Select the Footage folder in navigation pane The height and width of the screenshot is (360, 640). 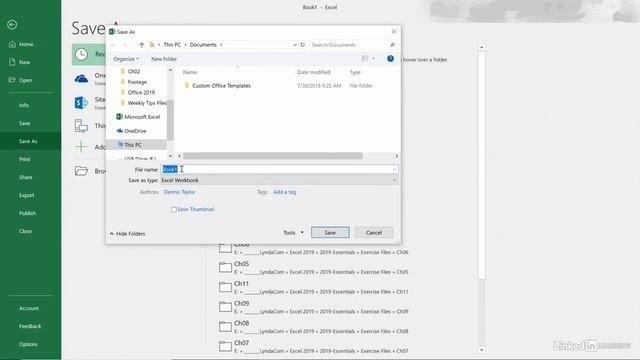137,82
